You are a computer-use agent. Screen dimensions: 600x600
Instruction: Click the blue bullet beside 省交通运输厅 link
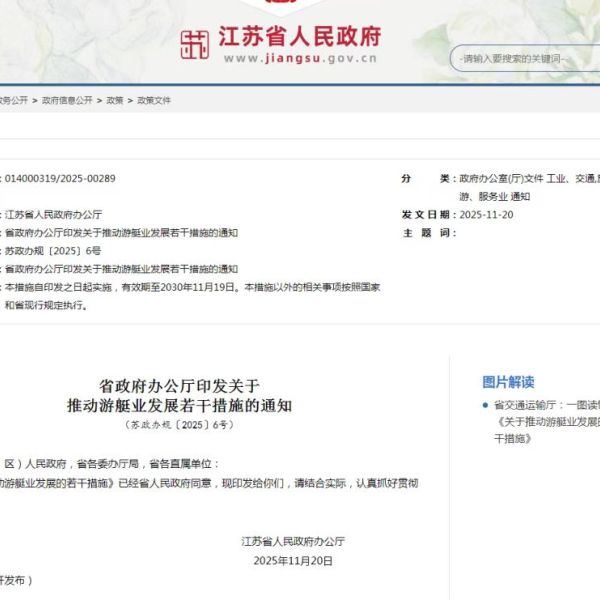(485, 406)
